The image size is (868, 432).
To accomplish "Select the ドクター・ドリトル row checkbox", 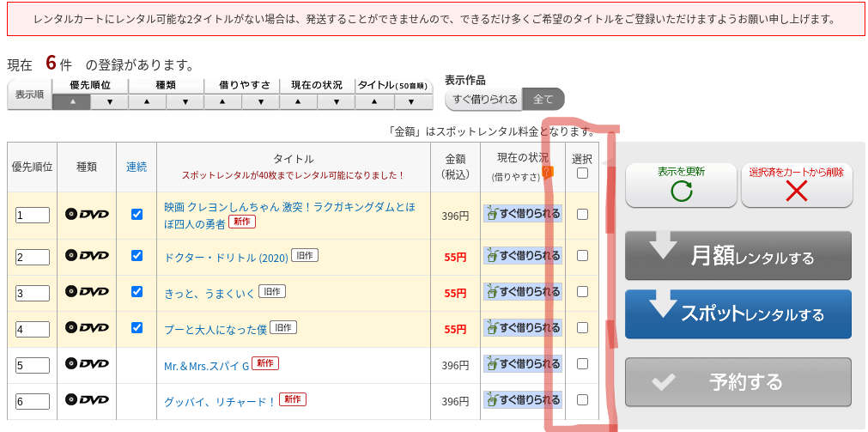I will (x=582, y=255).
